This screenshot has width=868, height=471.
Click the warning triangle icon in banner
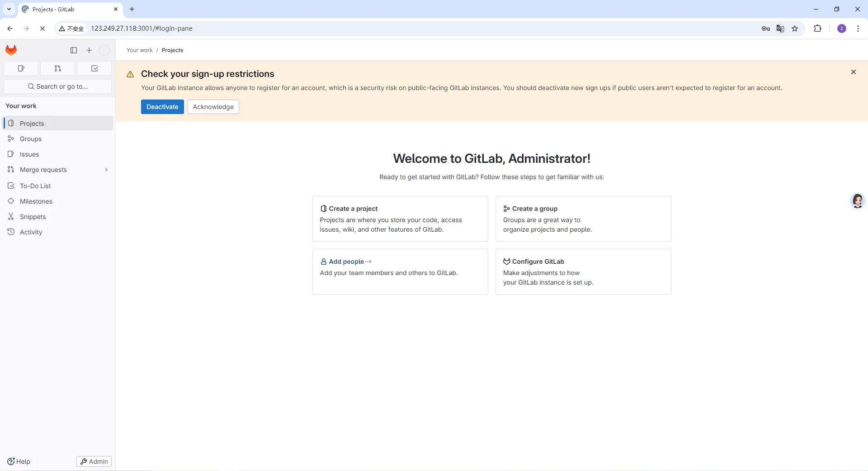click(130, 74)
